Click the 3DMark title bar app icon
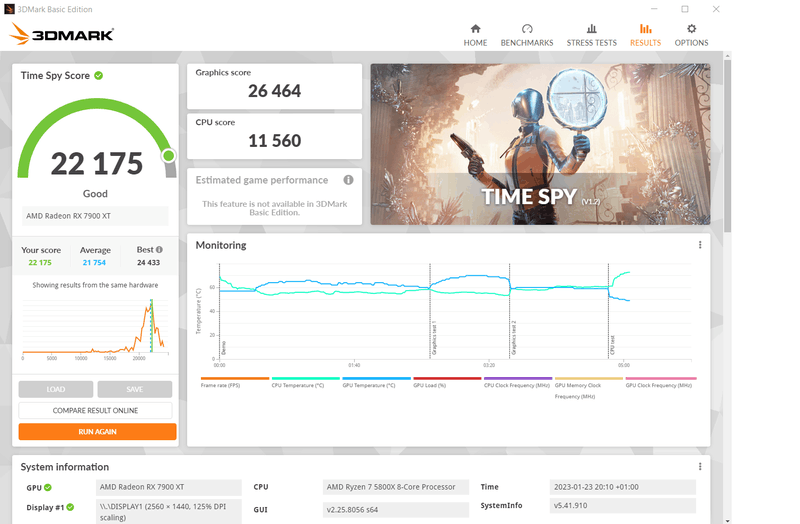800x524 pixels. [x=9, y=9]
